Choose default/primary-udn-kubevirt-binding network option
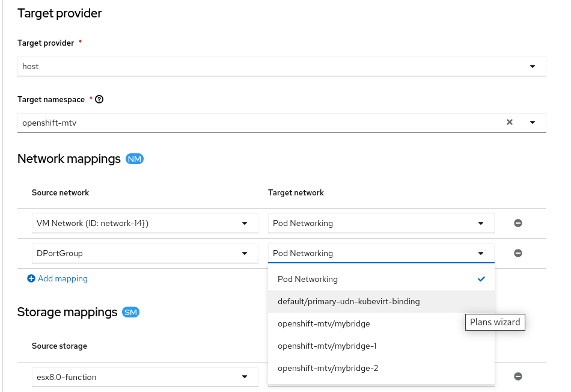Viewport: 571px width, 392px height. click(349, 301)
